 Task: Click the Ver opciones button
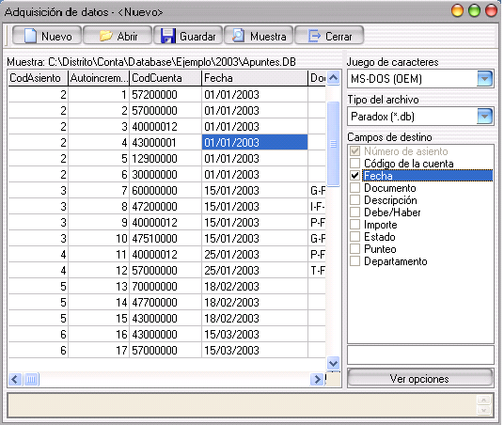(x=419, y=378)
